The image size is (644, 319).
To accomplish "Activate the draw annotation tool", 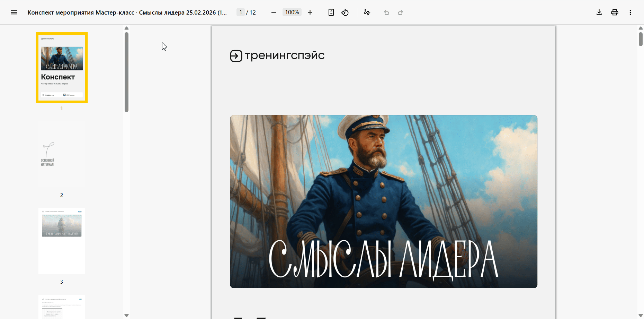I will pos(367,12).
